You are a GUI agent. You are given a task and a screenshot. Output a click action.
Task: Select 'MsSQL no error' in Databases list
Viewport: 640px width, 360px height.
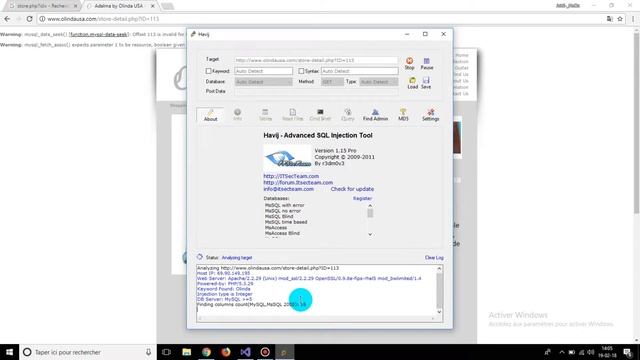(283, 211)
